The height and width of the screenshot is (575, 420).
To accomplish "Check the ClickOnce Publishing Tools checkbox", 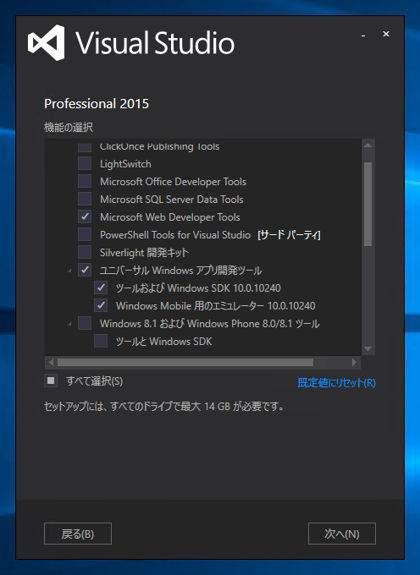I will point(85,147).
